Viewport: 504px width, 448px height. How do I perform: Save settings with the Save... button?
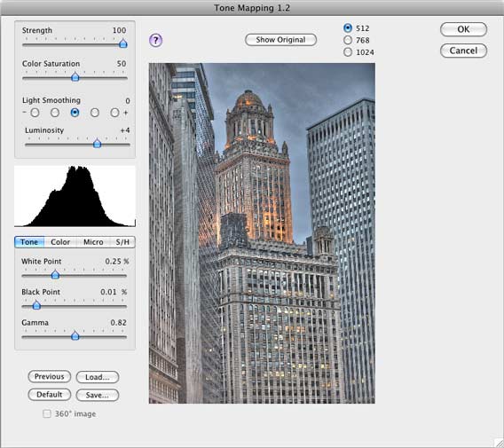pos(98,395)
